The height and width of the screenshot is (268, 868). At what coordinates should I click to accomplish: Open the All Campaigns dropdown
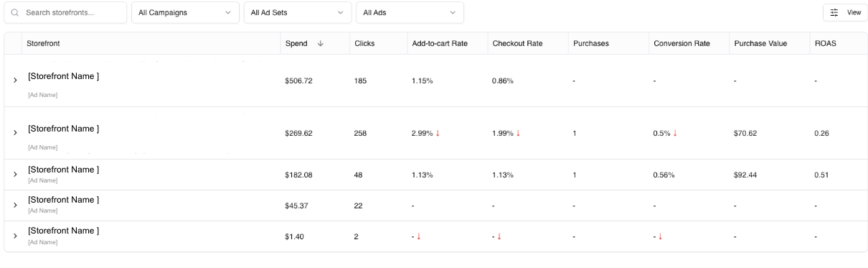[x=185, y=13]
